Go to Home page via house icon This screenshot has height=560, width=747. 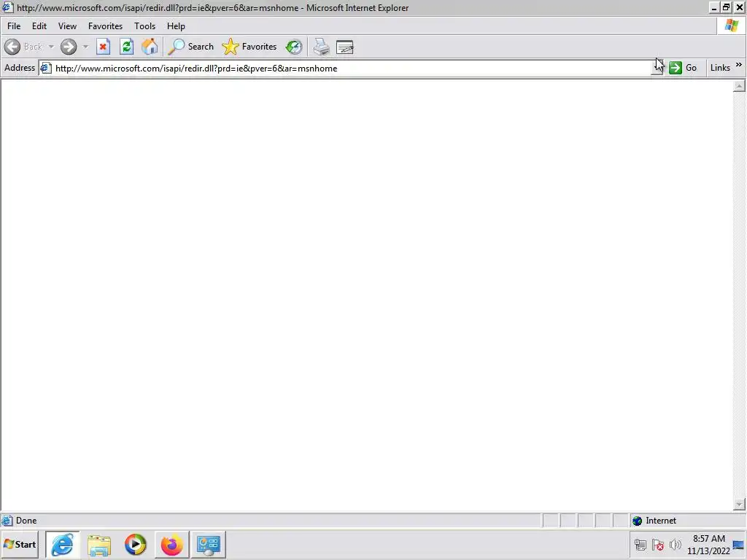point(150,47)
